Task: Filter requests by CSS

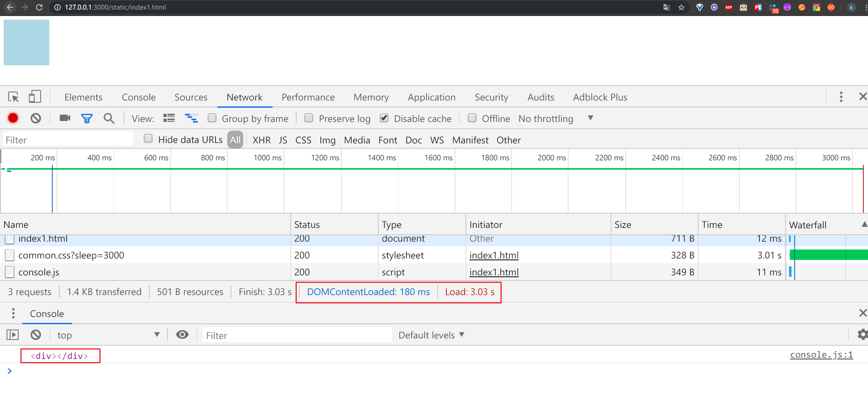Action: [303, 140]
